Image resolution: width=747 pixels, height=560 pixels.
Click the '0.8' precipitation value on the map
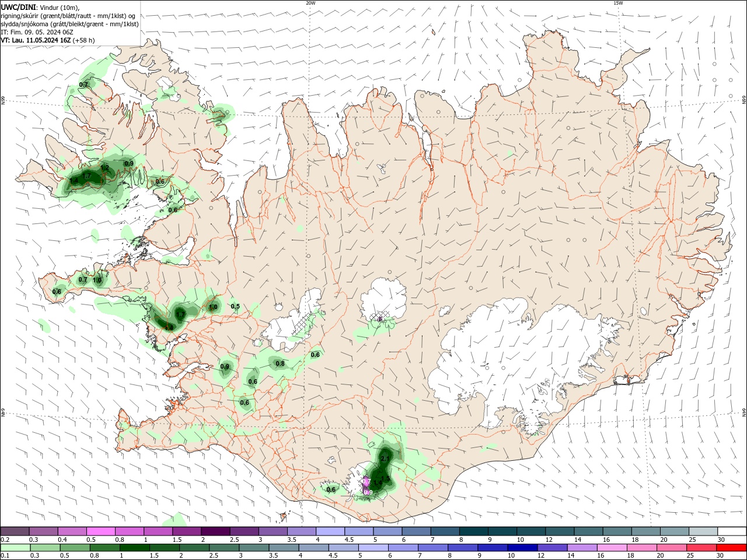[280, 363]
